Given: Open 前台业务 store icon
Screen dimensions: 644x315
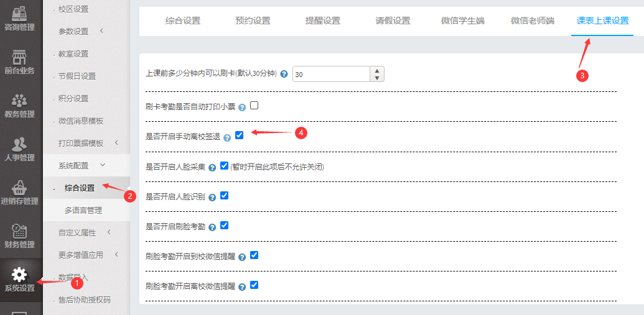Looking at the screenshot, I should pos(19,57).
